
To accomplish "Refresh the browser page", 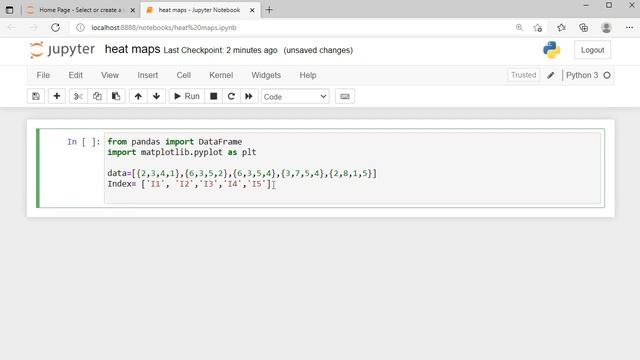I will (x=56, y=28).
